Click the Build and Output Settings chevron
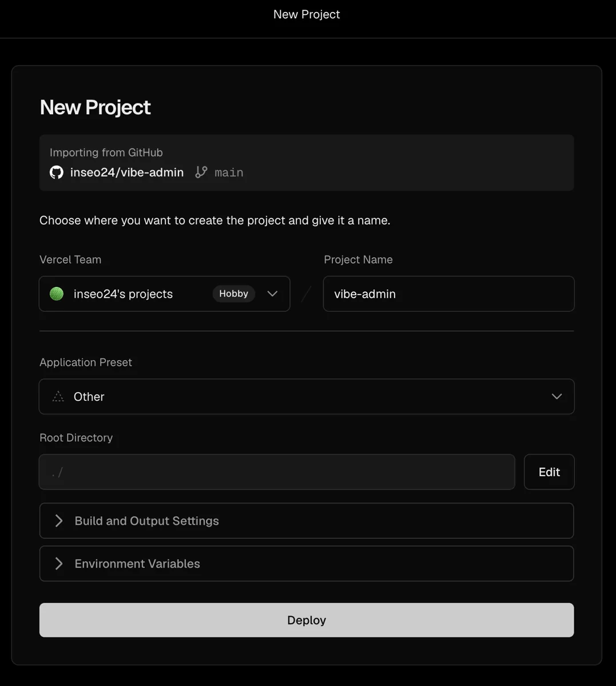The height and width of the screenshot is (686, 616). point(59,521)
